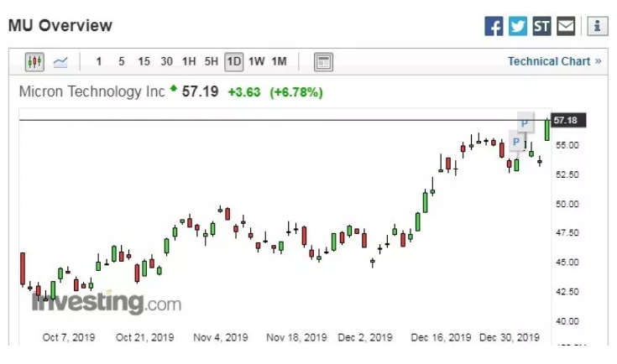The image size is (617, 364).
Task: Switch to area line chart type
Action: (x=60, y=62)
